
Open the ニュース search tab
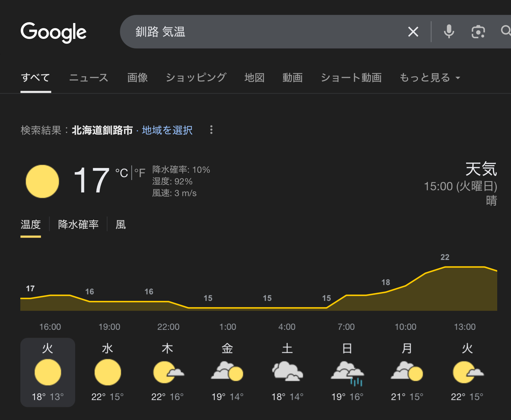click(89, 77)
